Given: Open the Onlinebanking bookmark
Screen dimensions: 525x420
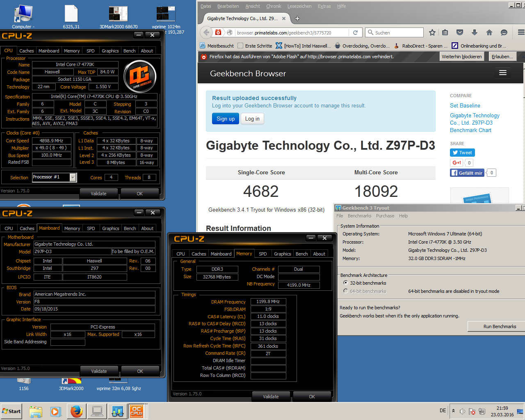Looking at the screenshot, I should (x=479, y=46).
